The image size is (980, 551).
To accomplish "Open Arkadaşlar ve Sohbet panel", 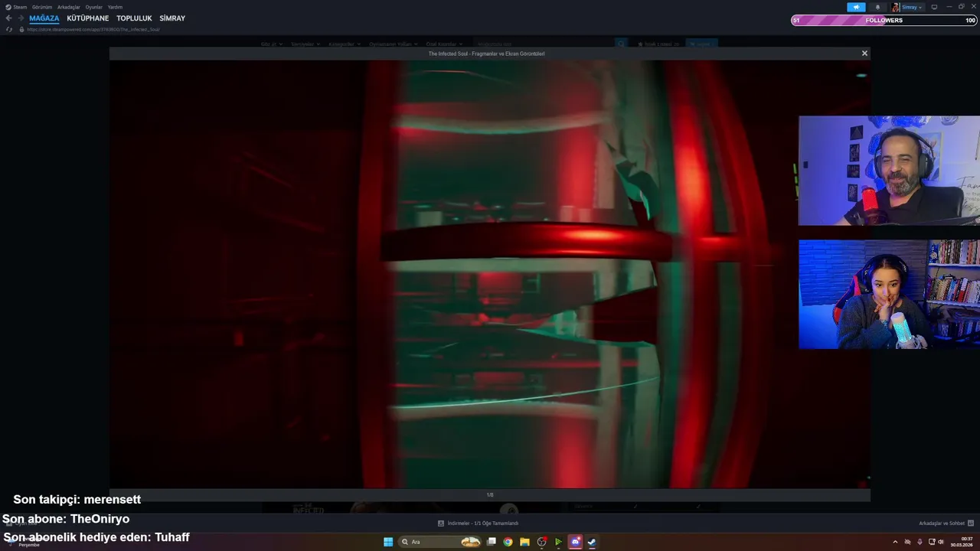I will [946, 523].
